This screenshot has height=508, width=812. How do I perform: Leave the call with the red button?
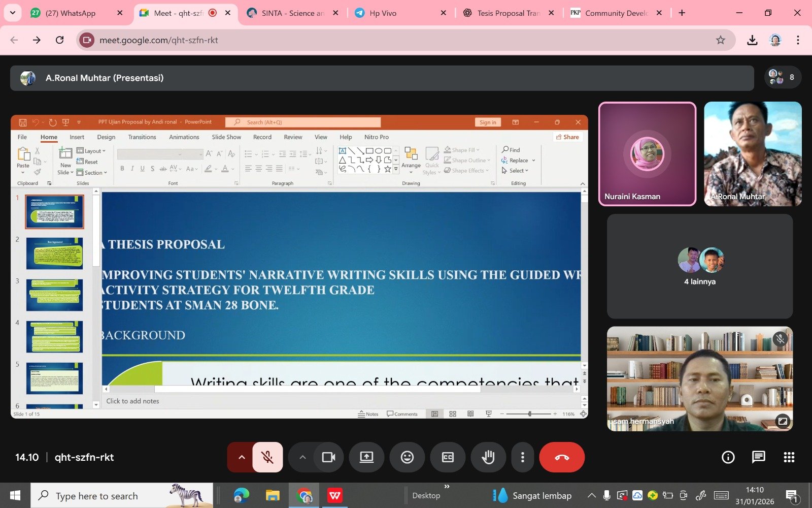click(562, 457)
